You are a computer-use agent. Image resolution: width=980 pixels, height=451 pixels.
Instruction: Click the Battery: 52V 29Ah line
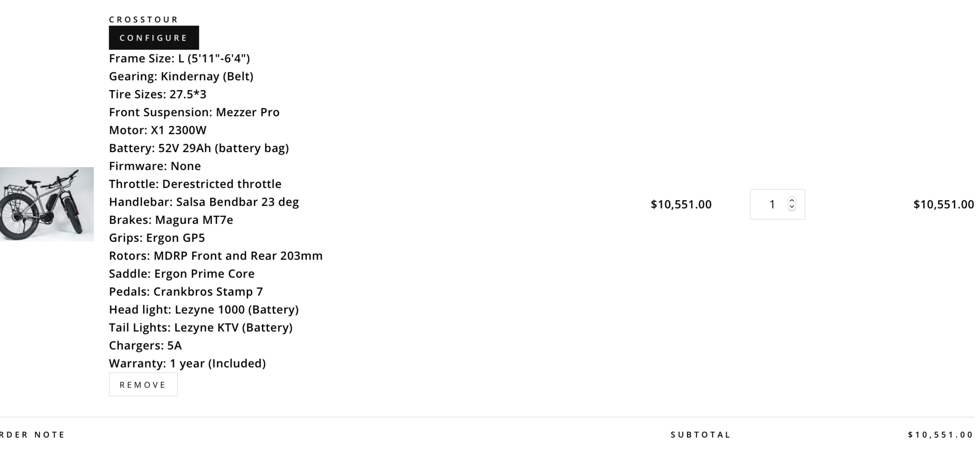(198, 148)
